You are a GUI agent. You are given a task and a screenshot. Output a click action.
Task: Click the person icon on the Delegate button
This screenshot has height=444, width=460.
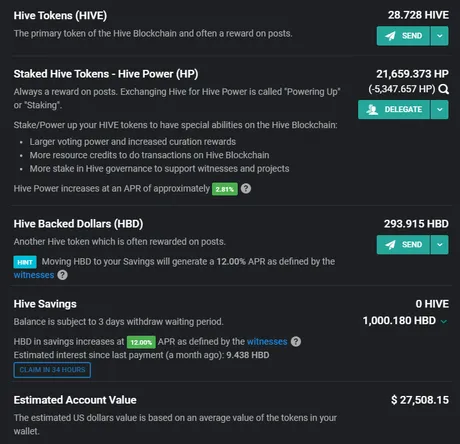click(x=372, y=109)
